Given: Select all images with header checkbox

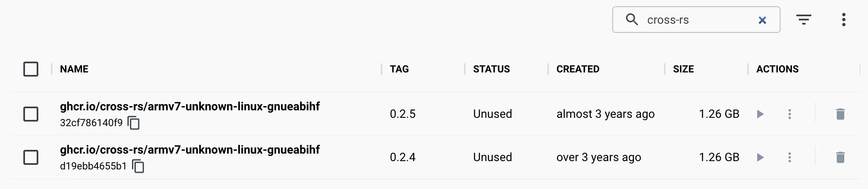Looking at the screenshot, I should (31, 69).
